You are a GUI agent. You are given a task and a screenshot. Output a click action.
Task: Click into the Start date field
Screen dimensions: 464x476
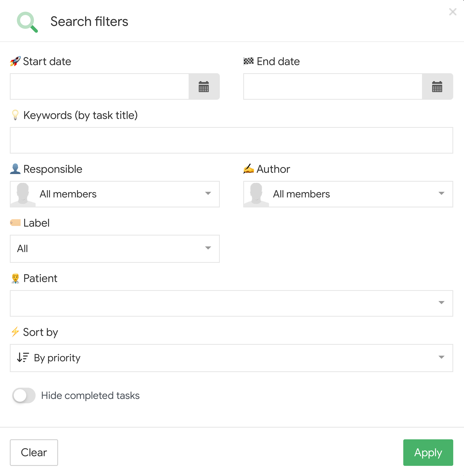click(x=99, y=86)
